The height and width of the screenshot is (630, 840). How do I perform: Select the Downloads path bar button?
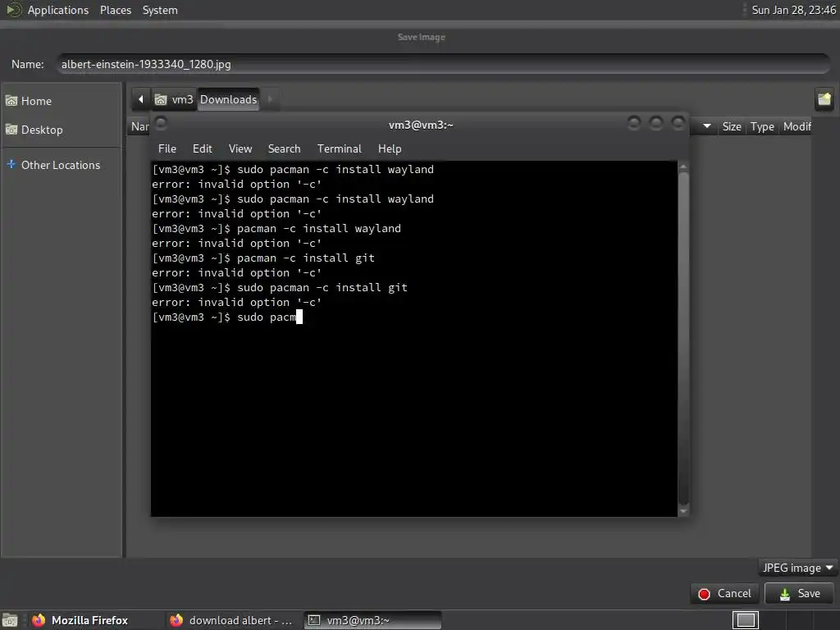click(x=229, y=99)
